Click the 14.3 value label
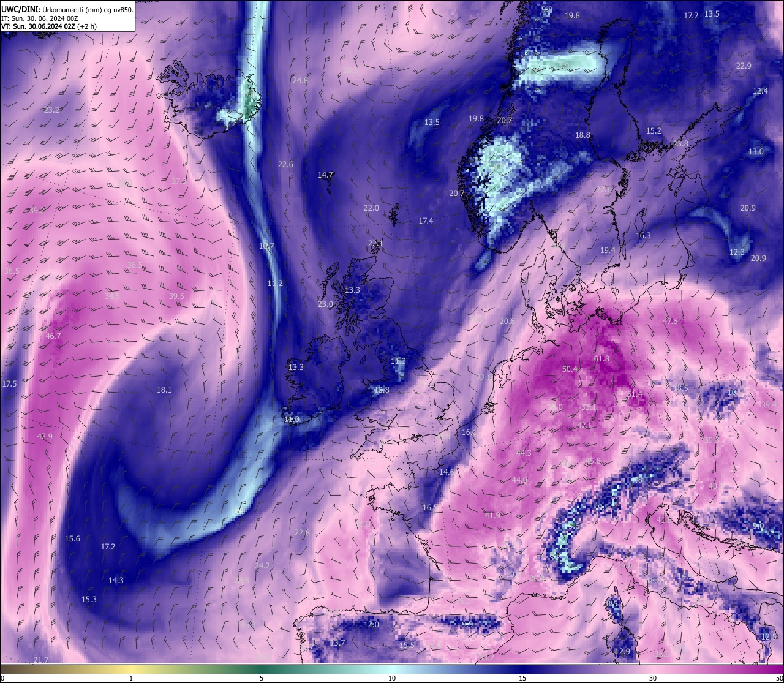This screenshot has width=784, height=683. point(116,580)
